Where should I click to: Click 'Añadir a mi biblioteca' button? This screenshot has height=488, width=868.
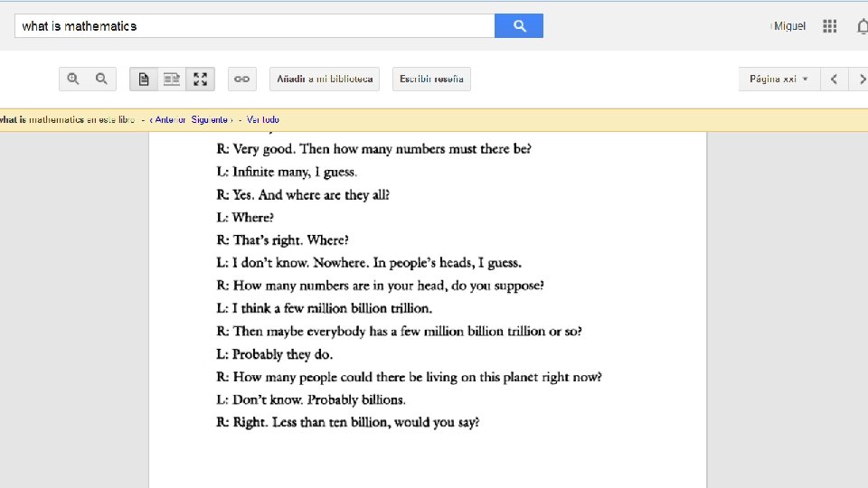coord(325,80)
